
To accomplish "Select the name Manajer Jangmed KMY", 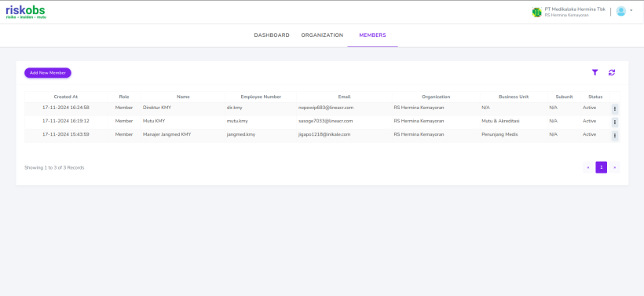I will click(x=166, y=134).
